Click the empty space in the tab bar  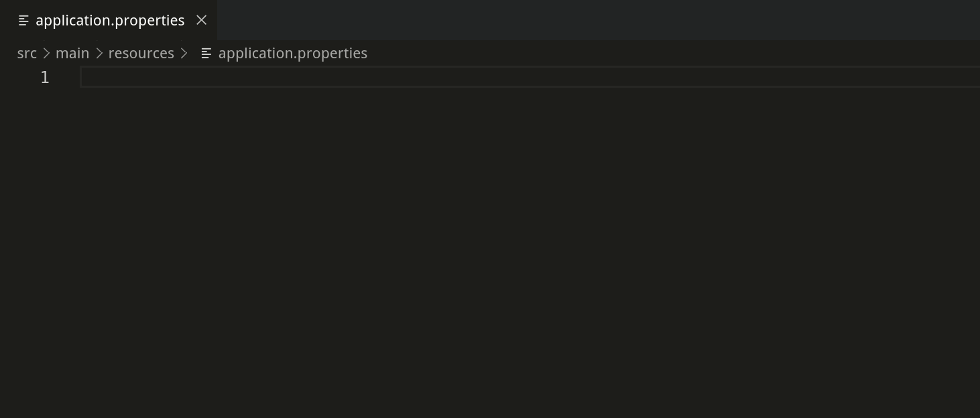click(536, 20)
